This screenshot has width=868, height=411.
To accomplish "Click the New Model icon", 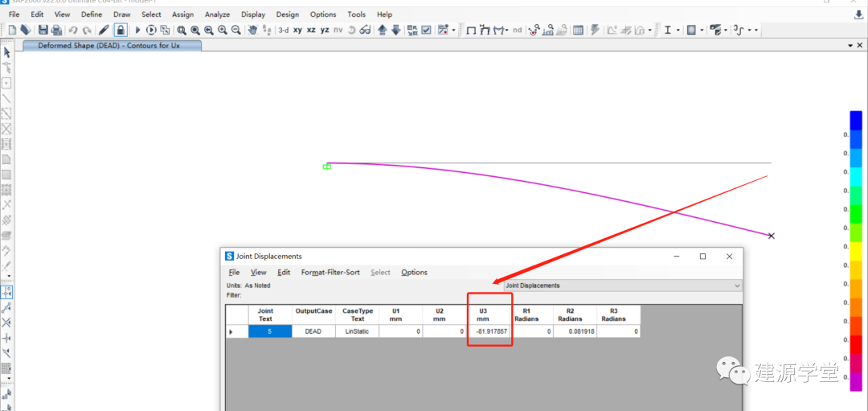I will pyautogui.click(x=12, y=30).
